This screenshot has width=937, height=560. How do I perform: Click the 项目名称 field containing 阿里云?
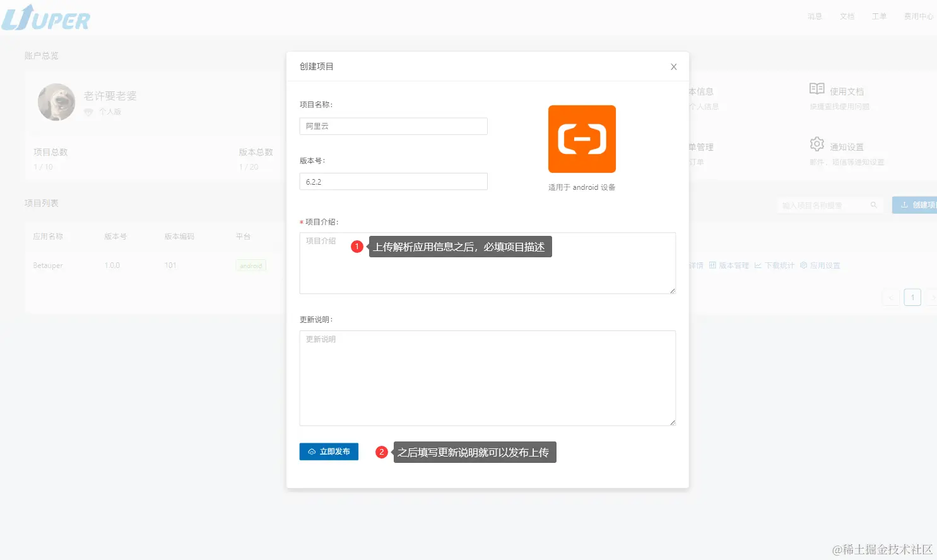point(393,126)
